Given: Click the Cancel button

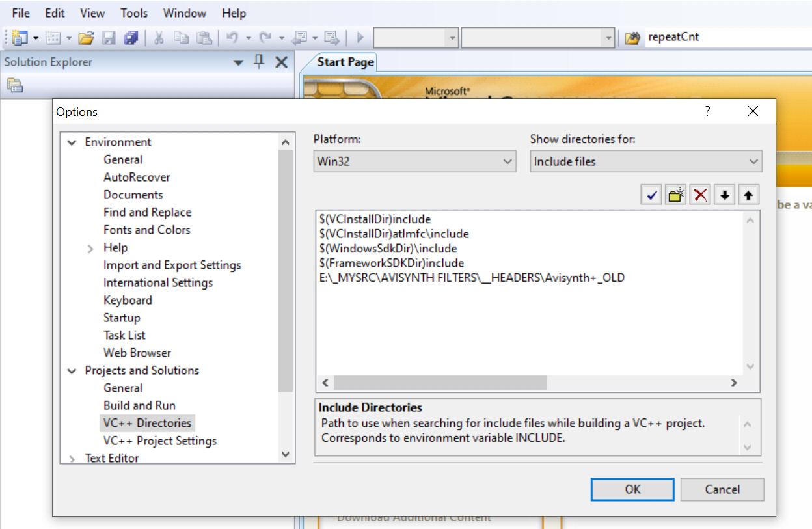Looking at the screenshot, I should pos(722,489).
